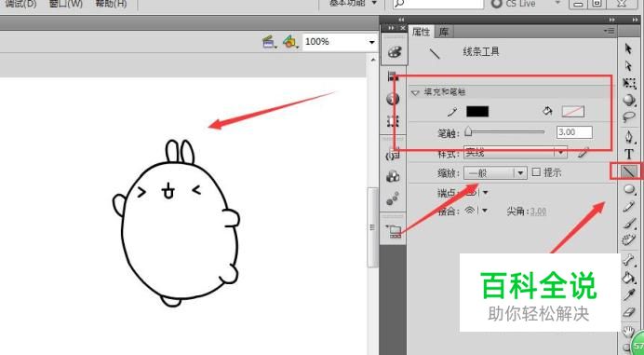
Task: Select the Brush tool
Action: point(629,224)
